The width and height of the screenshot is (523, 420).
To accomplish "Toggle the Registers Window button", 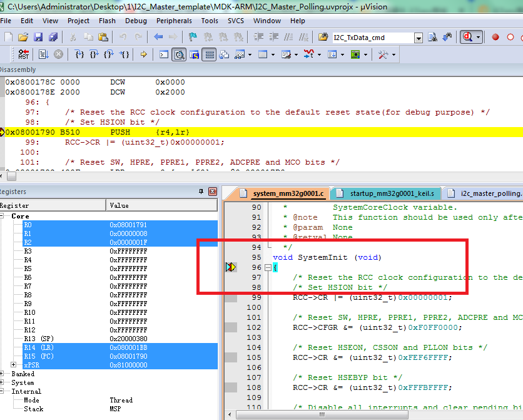I will click(x=210, y=54).
